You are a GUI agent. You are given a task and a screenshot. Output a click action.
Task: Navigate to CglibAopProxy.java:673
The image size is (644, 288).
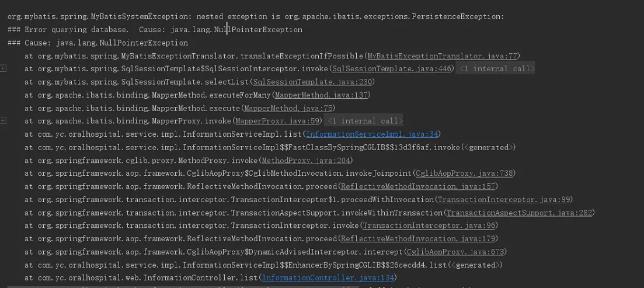pos(455,252)
